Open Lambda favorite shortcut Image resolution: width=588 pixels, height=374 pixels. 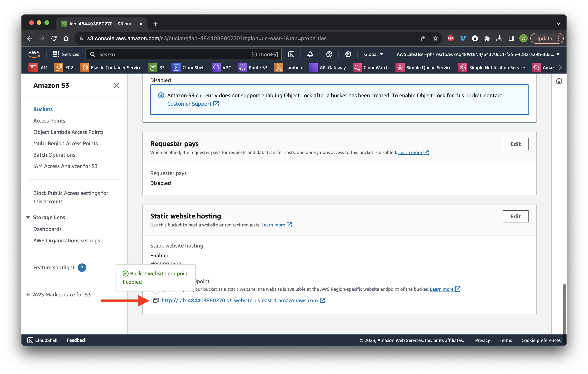pos(288,68)
